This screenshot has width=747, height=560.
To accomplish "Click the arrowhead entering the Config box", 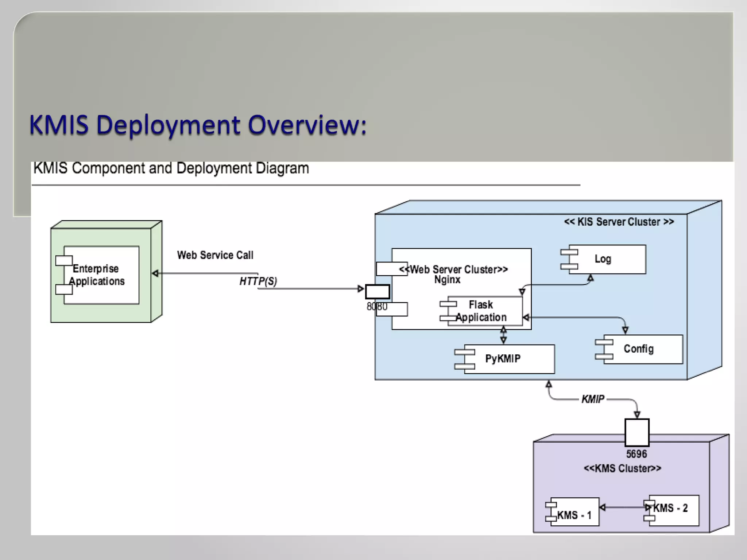I will coord(625,330).
